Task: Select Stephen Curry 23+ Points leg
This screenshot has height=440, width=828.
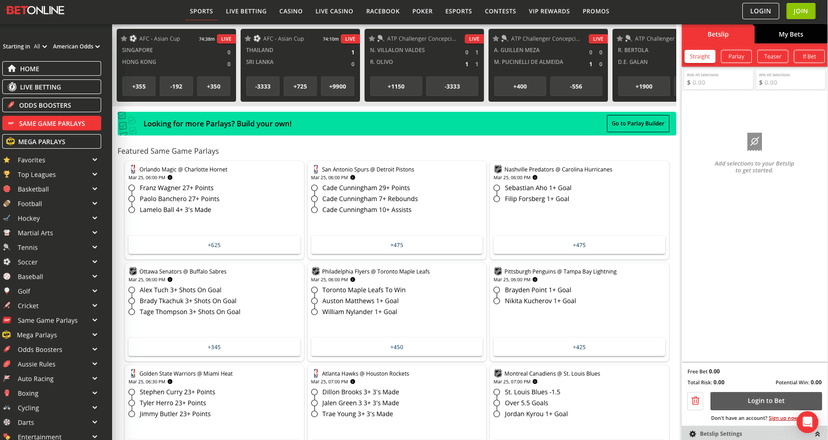Action: [x=131, y=392]
